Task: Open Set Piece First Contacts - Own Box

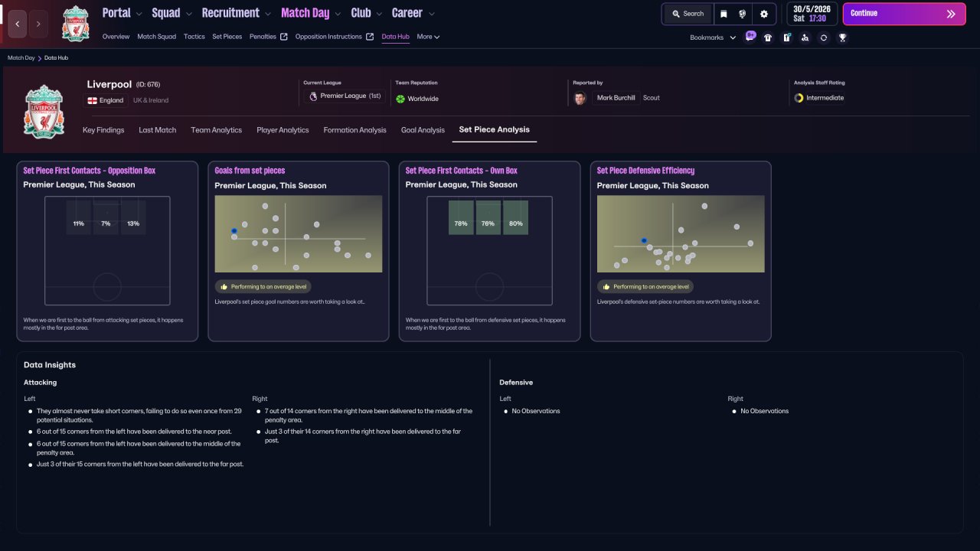Action: pos(462,171)
